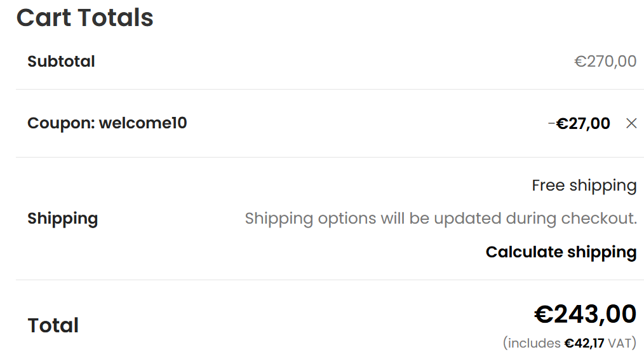This screenshot has height=359, width=644.
Task: Click the word Free in shipping option
Action: 548,186
